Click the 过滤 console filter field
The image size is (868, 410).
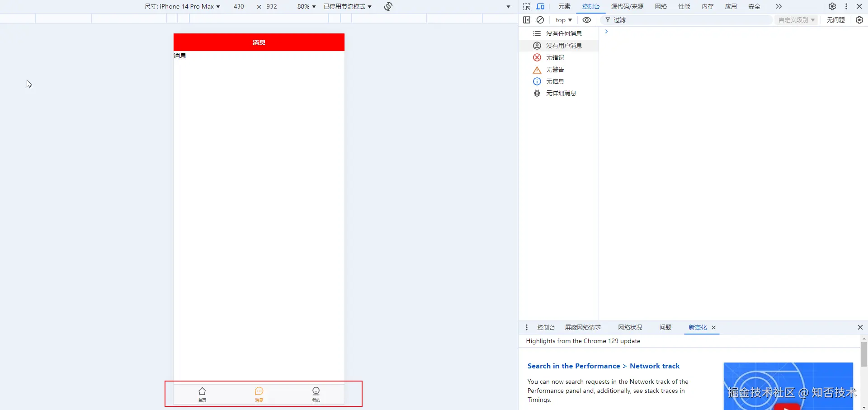coord(687,20)
